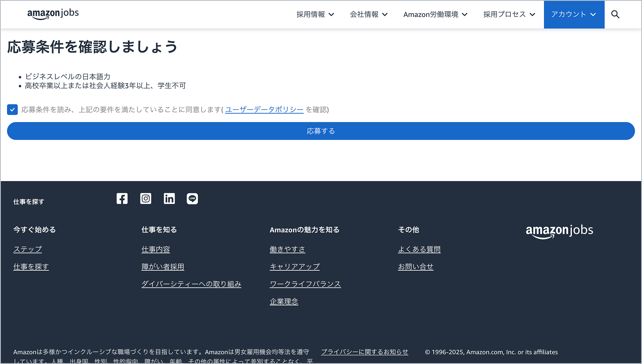Click the 仕事を探す footer heading

(x=29, y=202)
